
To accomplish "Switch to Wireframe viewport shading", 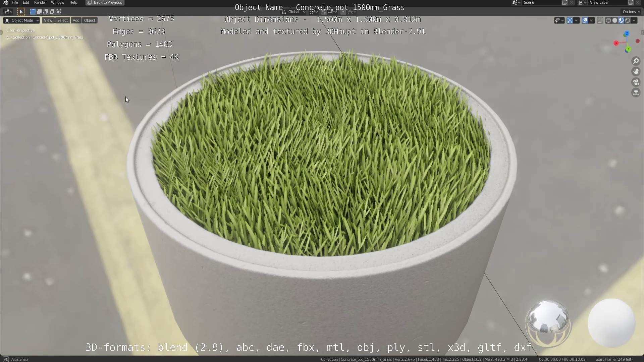I will pos(608,20).
